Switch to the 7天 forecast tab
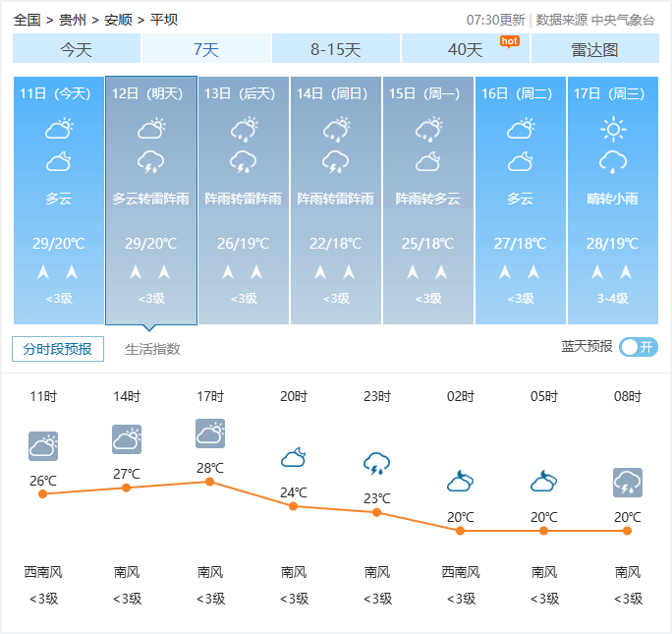 [206, 49]
